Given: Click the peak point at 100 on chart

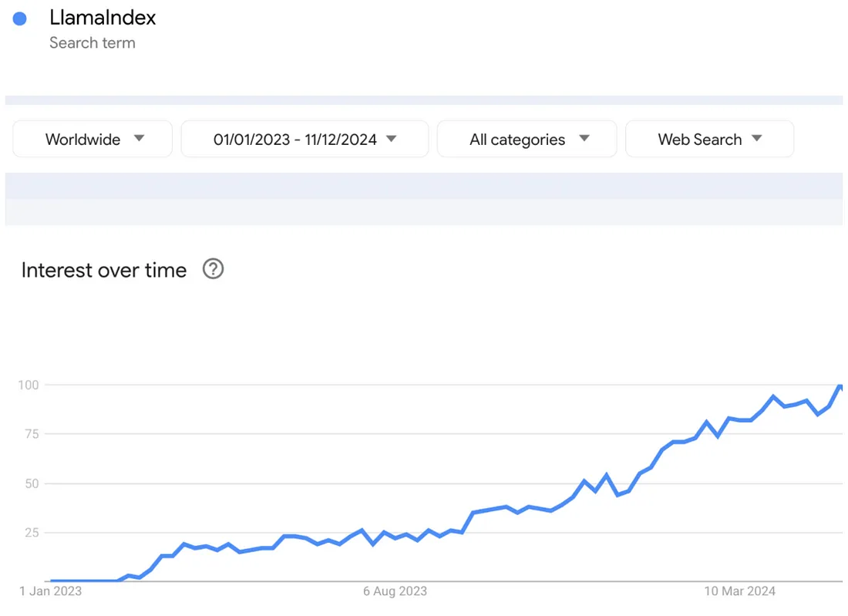Looking at the screenshot, I should tap(840, 385).
